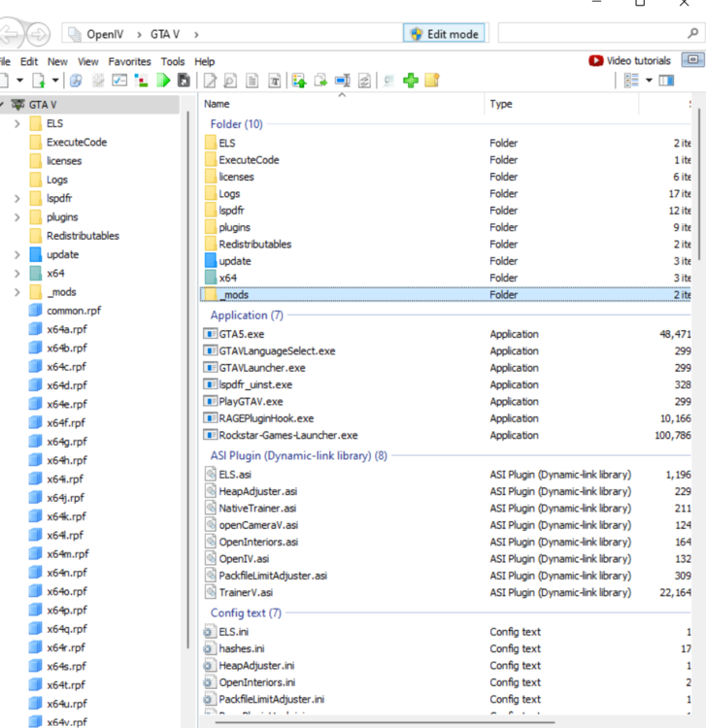The image size is (706, 728).
Task: Click the extract list green arrow icon
Action: click(299, 81)
